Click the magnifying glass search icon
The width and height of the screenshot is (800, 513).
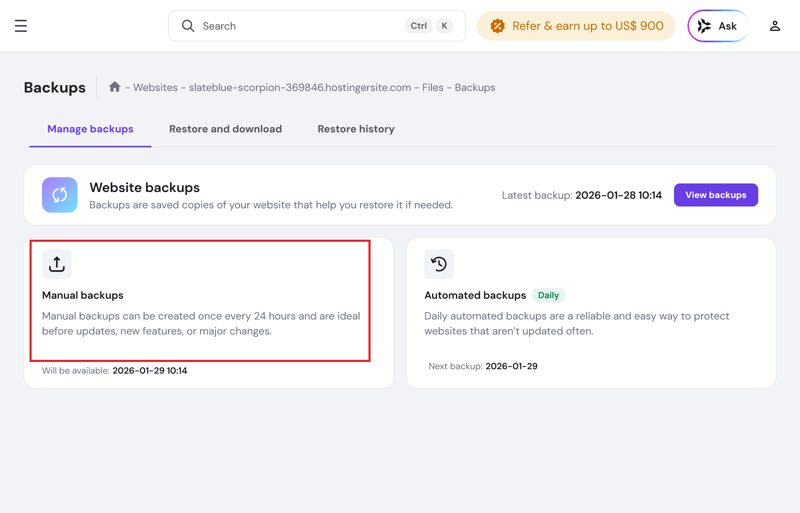coord(188,26)
